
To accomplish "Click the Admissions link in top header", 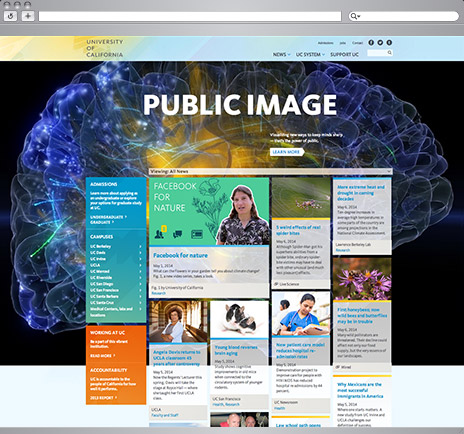I will click(x=325, y=43).
